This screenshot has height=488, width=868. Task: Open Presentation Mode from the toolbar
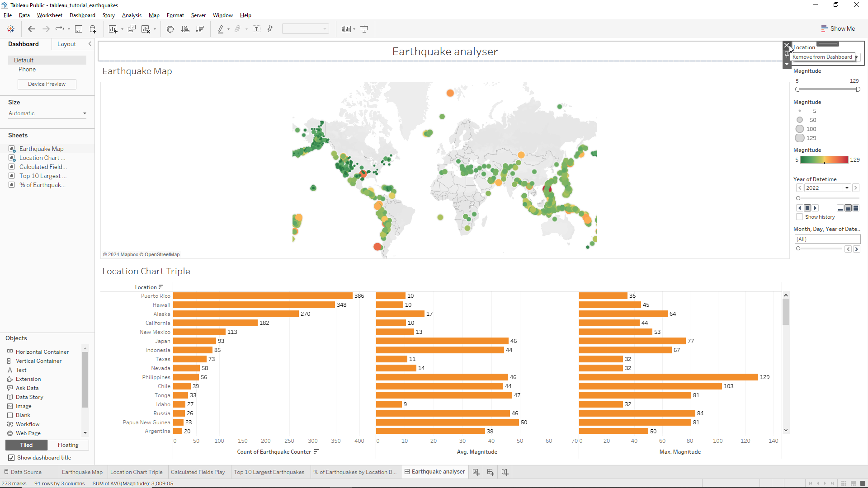tap(364, 28)
